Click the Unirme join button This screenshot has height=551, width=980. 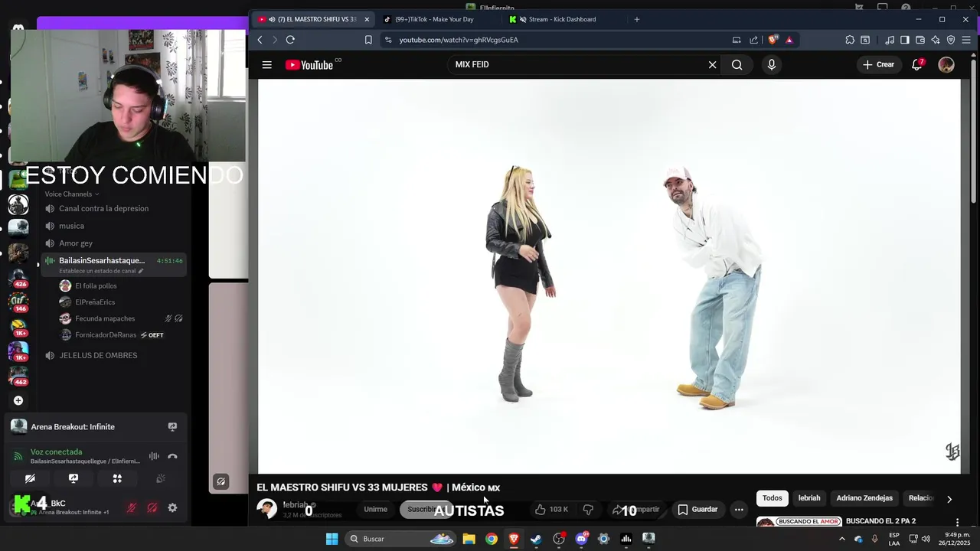tap(375, 510)
